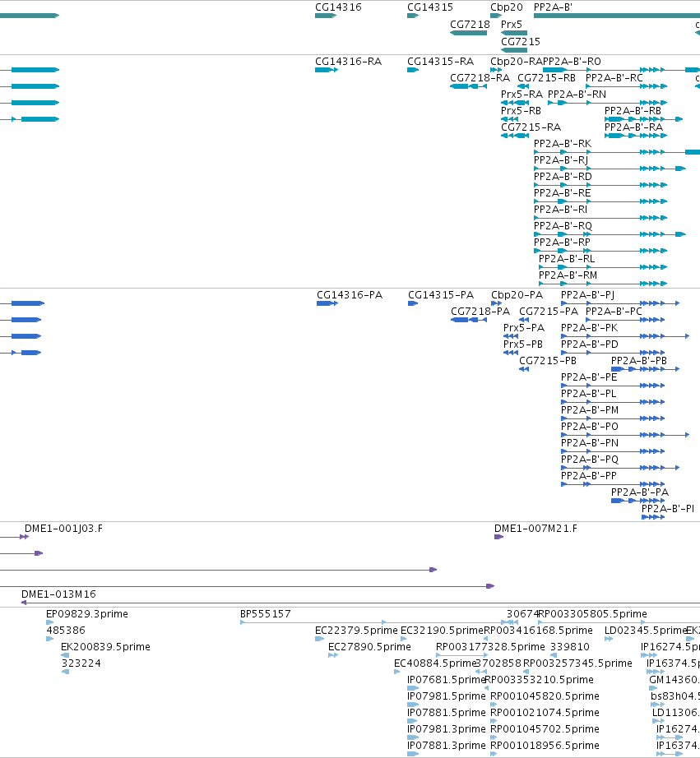Click protein label PP2A-B'-PE
Viewport: 700px width, 758px height.
[589, 377]
